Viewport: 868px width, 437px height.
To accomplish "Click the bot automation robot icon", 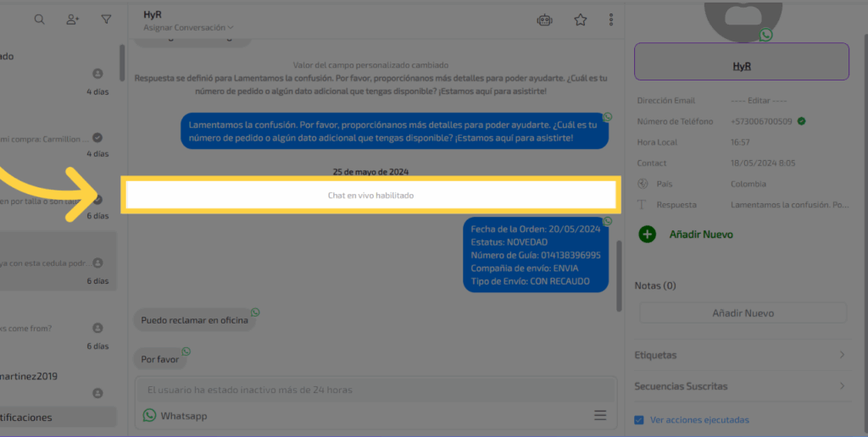I will tap(545, 20).
